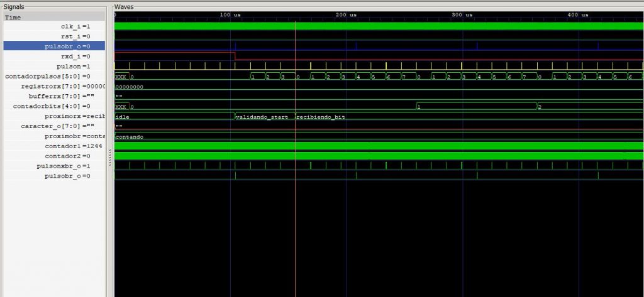This screenshot has height=297, width=644.
Task: Select the registrorx[7:0] signal
Action: click(x=63, y=86)
